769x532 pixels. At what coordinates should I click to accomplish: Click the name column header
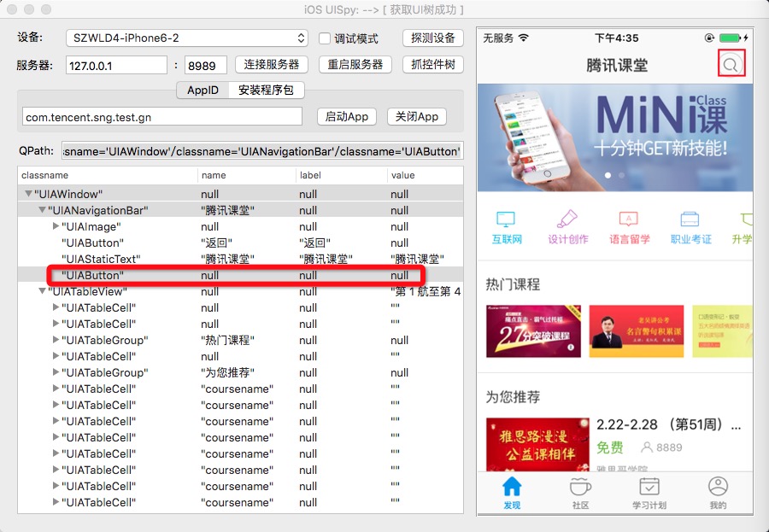[x=247, y=175]
